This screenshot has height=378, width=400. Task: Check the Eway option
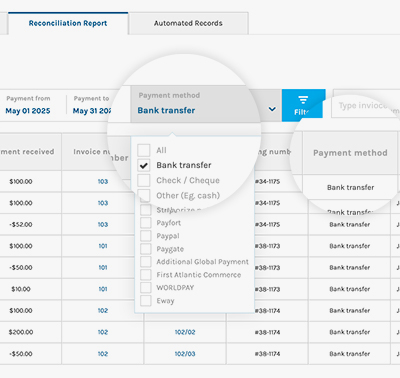coord(146,301)
